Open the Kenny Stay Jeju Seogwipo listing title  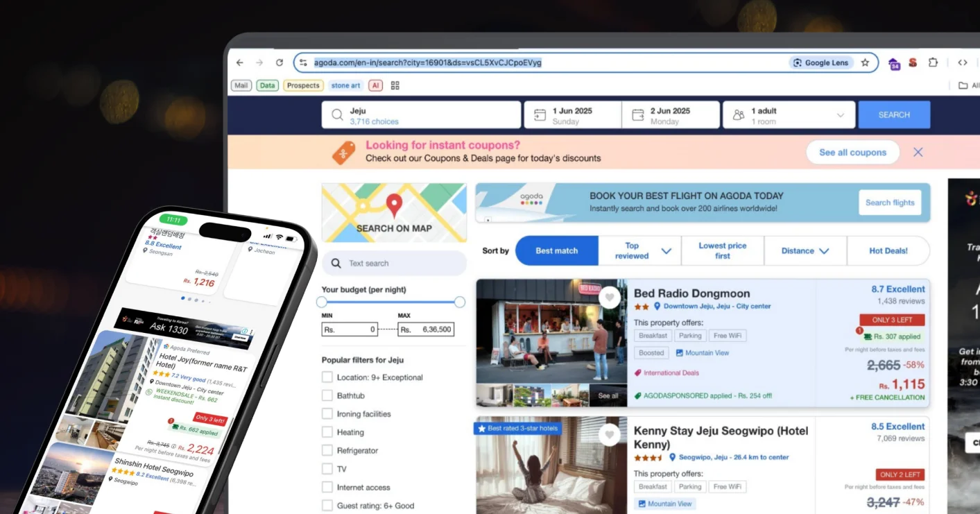tap(721, 438)
